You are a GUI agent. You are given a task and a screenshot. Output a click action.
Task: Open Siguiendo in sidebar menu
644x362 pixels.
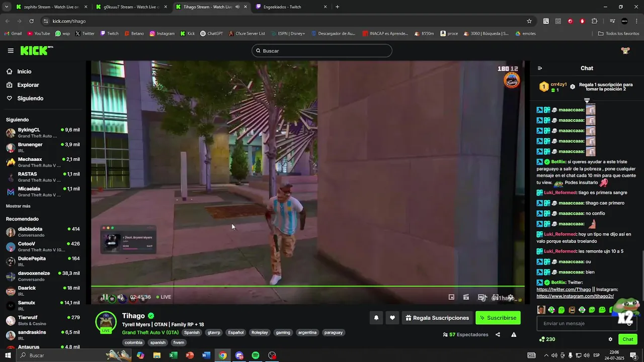click(x=30, y=98)
